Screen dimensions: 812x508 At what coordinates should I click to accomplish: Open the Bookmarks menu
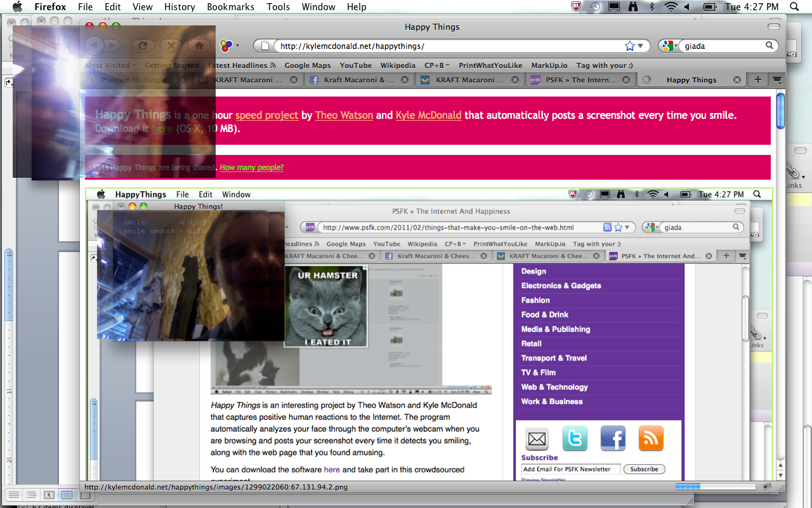pos(230,7)
